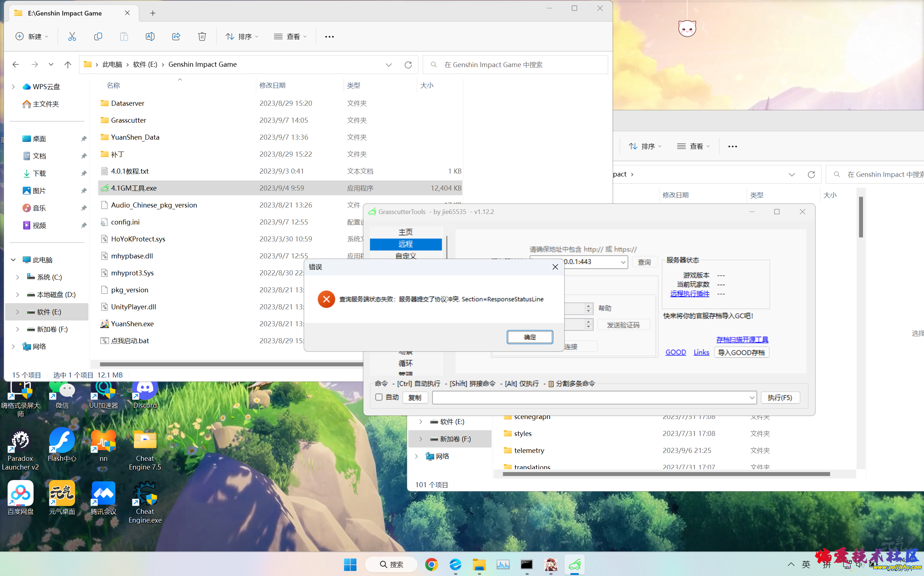Select the 4.1GM工具.exe file

pyautogui.click(x=280, y=188)
